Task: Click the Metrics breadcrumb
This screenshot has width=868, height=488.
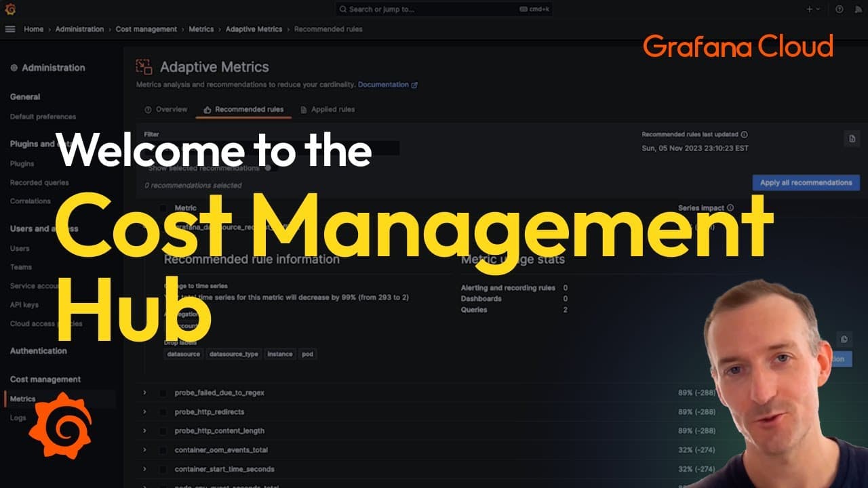Action: 201,29
